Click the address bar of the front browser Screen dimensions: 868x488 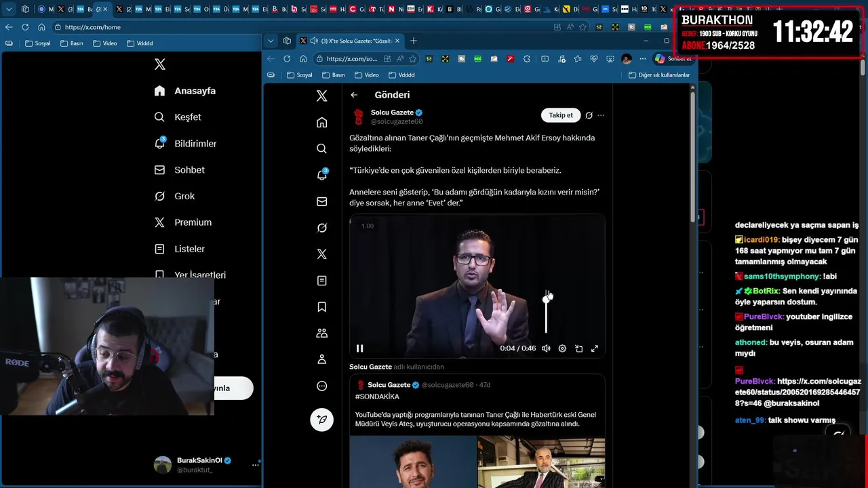tap(351, 59)
